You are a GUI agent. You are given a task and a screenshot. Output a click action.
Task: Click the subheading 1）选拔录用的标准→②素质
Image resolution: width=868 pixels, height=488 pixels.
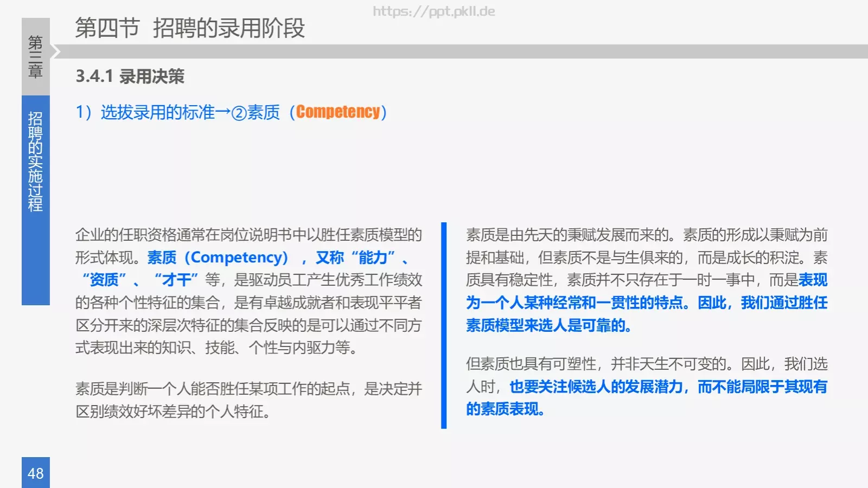click(178, 112)
